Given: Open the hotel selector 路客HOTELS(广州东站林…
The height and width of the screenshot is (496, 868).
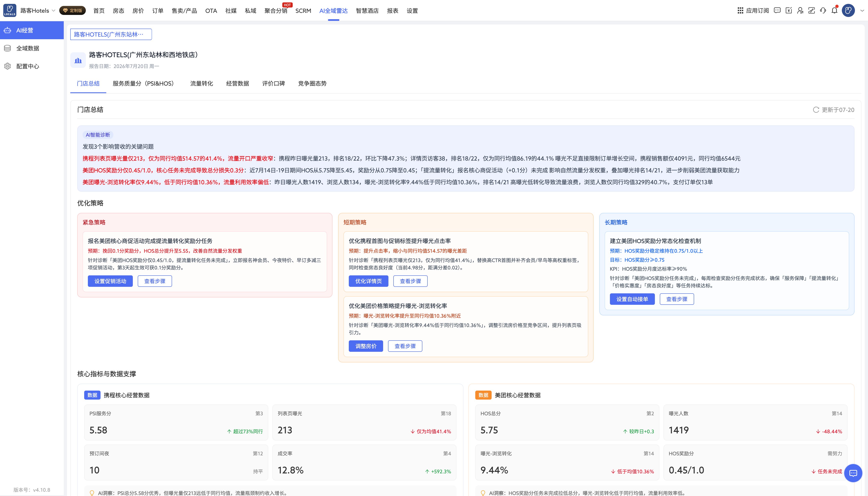Looking at the screenshot, I should (111, 34).
